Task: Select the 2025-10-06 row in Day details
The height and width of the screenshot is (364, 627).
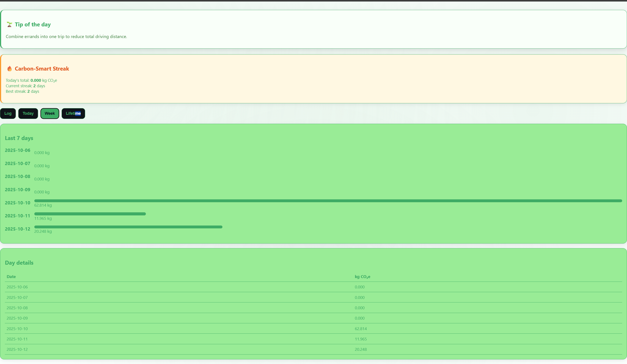Action: 17,287
